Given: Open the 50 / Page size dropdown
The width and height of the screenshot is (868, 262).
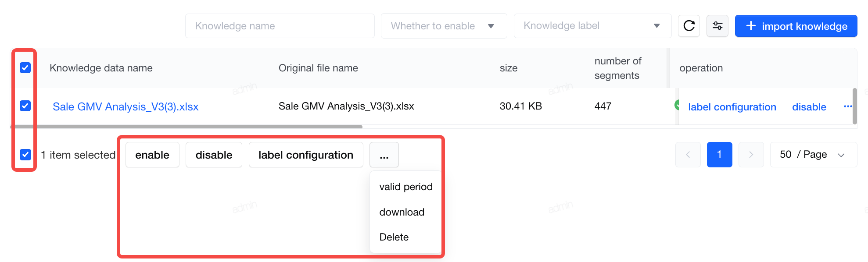Looking at the screenshot, I should pos(814,155).
